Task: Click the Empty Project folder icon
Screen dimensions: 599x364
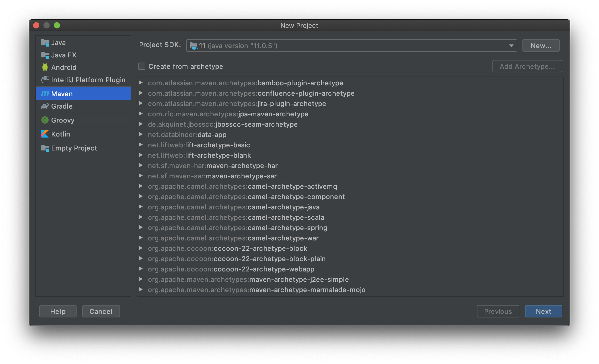Action: coord(45,148)
